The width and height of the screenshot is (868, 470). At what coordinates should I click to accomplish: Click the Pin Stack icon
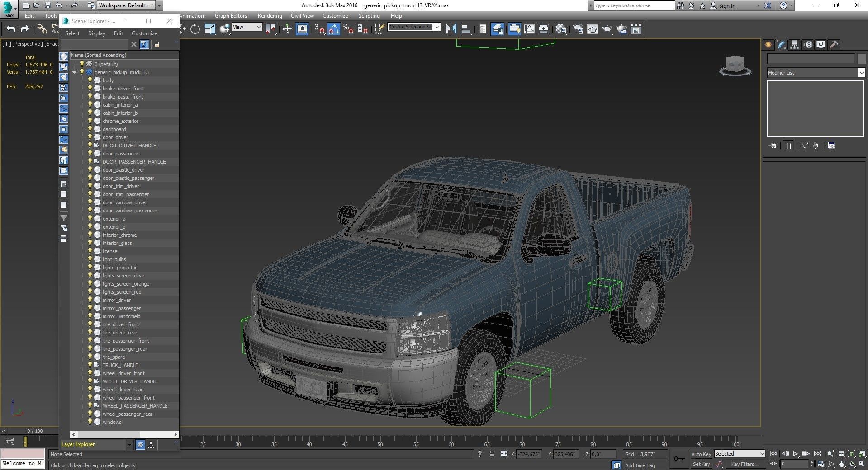point(773,146)
